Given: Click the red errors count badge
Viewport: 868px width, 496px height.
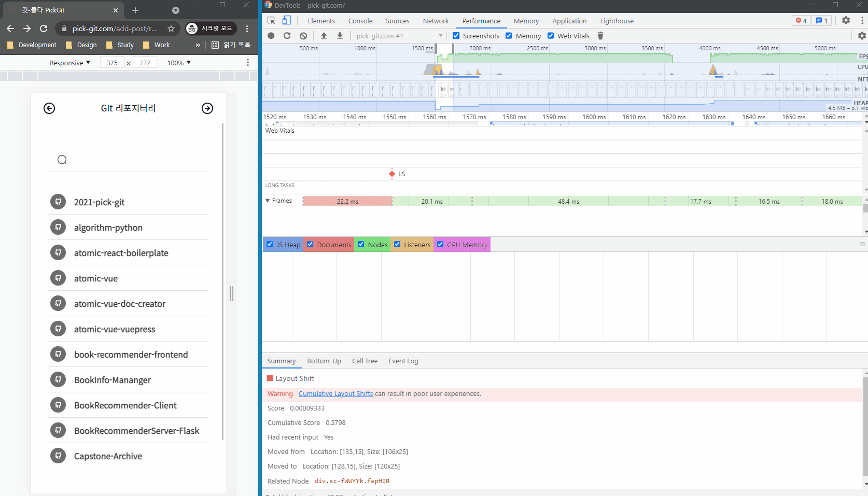Looking at the screenshot, I should tap(801, 21).
